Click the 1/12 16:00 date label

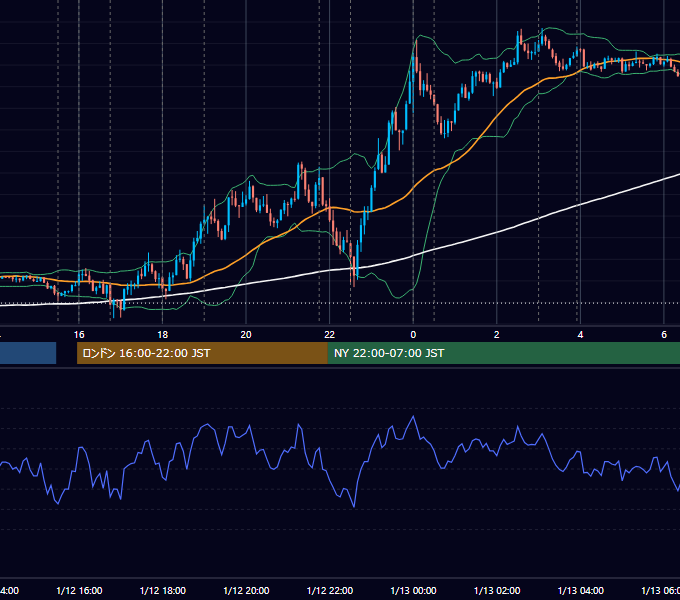click(x=79, y=590)
